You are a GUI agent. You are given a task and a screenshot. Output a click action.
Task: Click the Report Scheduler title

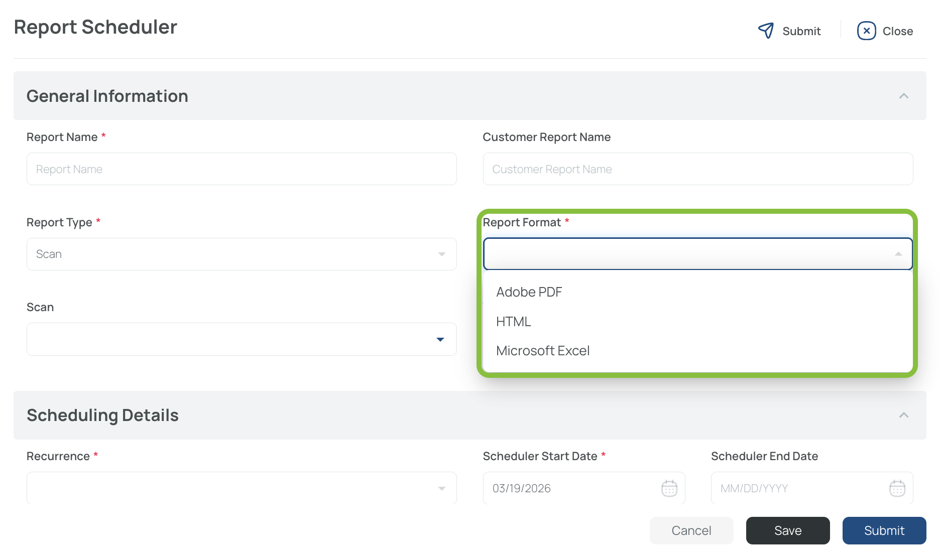[95, 27]
